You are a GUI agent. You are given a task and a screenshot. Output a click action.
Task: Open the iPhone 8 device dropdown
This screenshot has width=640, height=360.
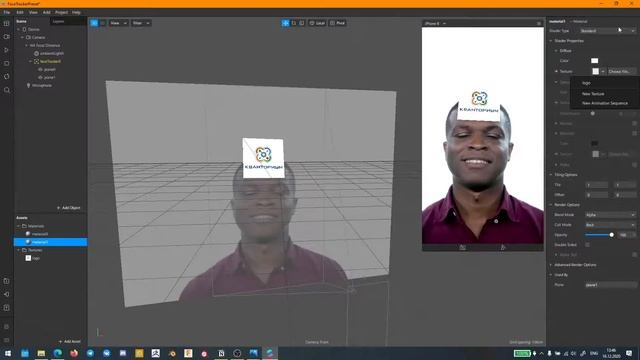coord(435,23)
